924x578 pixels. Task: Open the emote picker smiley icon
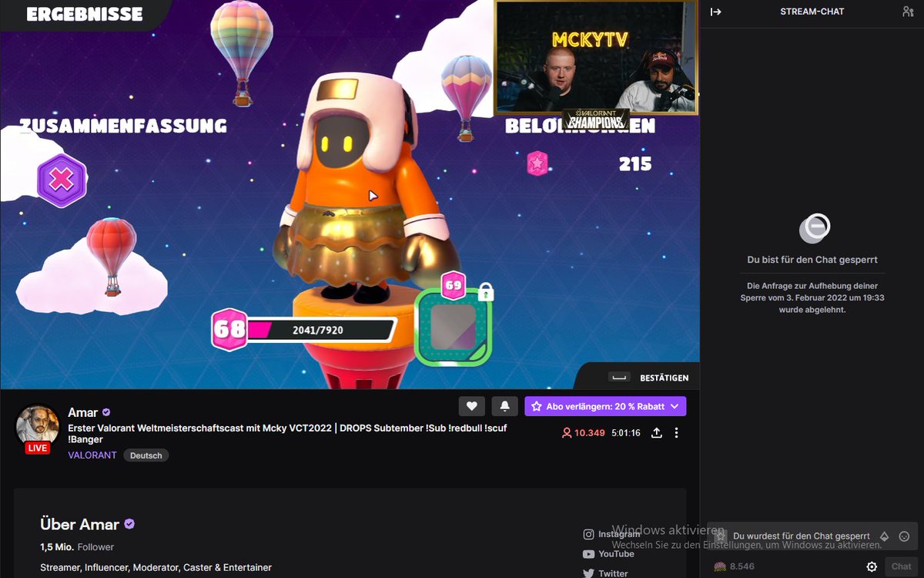click(x=905, y=536)
